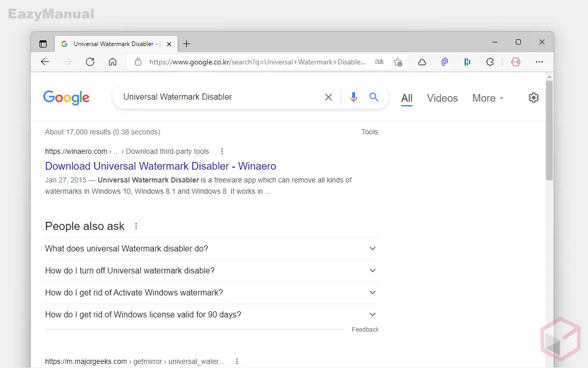Minimize the browser window
Screen dimensions: 588x368
coord(495,42)
